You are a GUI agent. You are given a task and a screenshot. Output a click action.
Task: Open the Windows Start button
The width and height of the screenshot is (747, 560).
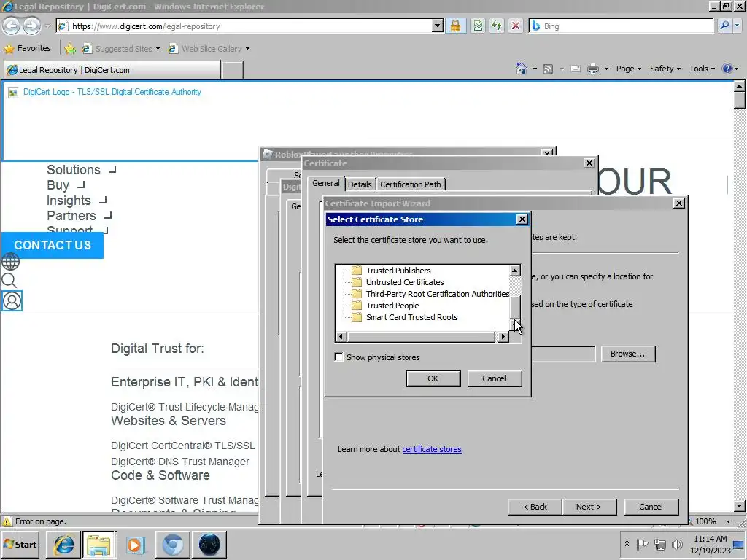click(x=20, y=544)
